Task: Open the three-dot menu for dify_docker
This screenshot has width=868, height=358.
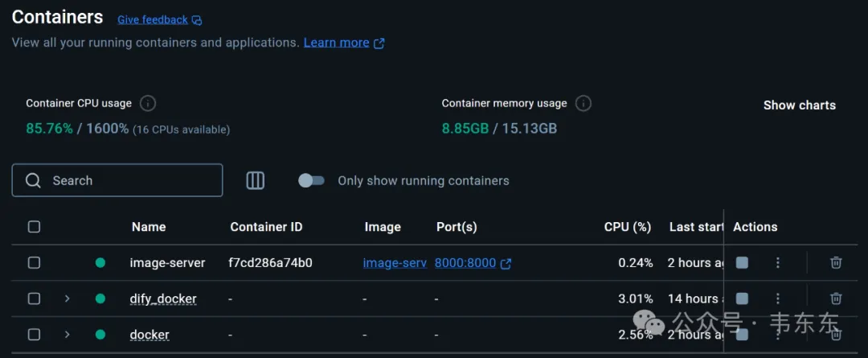Action: 778,298
